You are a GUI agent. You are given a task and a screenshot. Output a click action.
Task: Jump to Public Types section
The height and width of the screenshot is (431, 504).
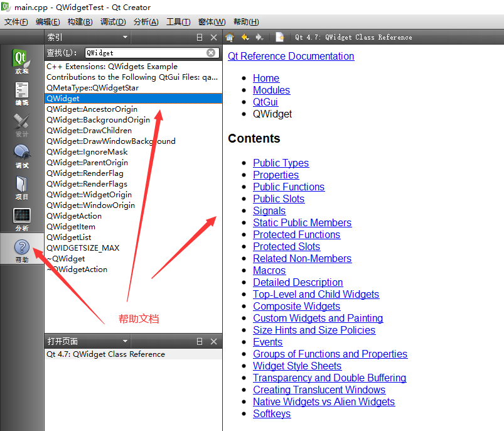click(281, 163)
